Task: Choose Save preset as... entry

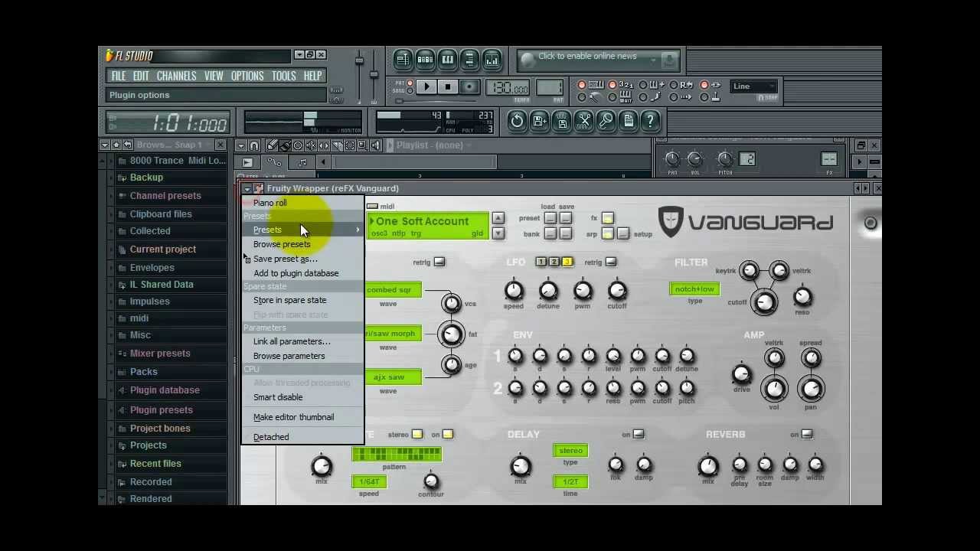Action: 302,259
